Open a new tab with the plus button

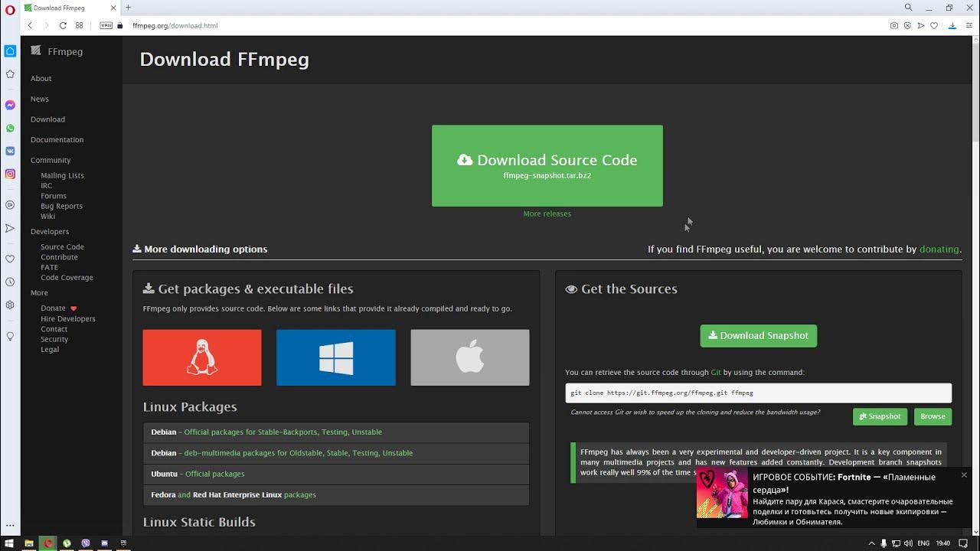point(128,8)
